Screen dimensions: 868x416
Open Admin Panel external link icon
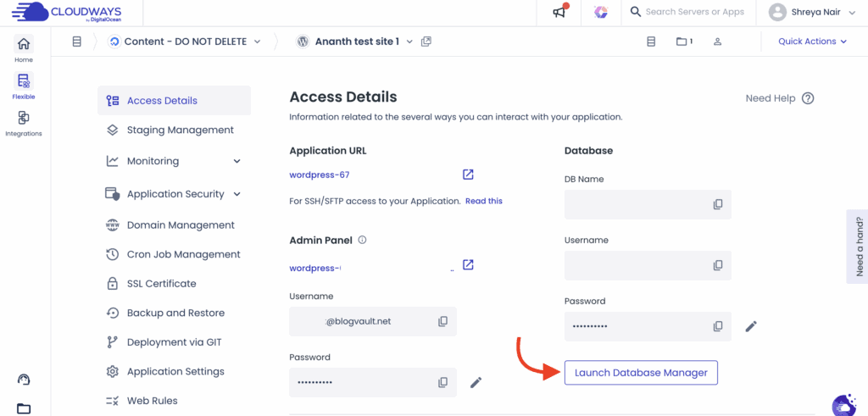click(x=468, y=264)
